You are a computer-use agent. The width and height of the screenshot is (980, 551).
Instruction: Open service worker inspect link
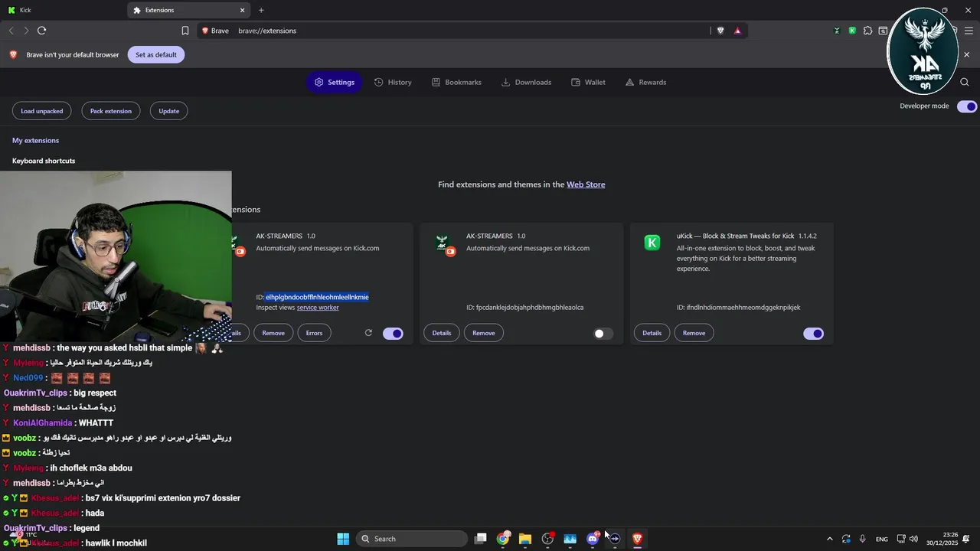[318, 308]
